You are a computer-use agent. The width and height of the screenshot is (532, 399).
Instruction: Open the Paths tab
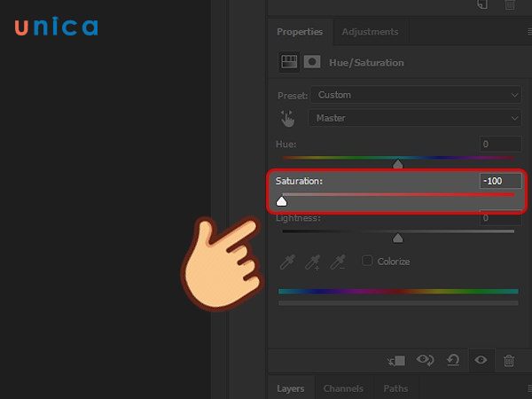click(395, 388)
